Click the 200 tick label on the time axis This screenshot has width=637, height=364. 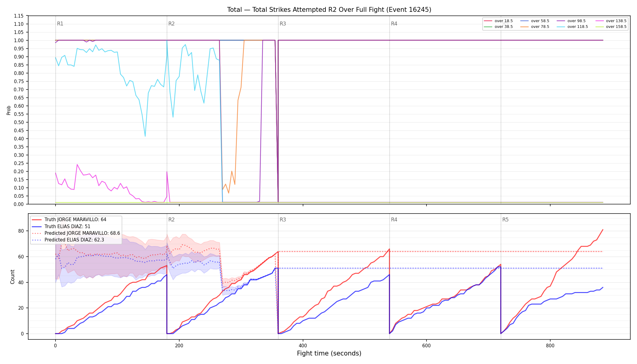point(179,345)
